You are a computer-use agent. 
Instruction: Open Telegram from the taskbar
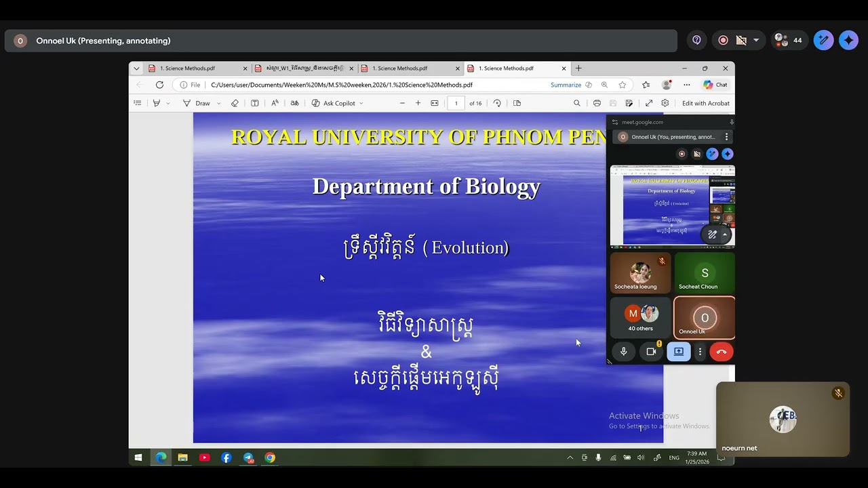[248, 457]
